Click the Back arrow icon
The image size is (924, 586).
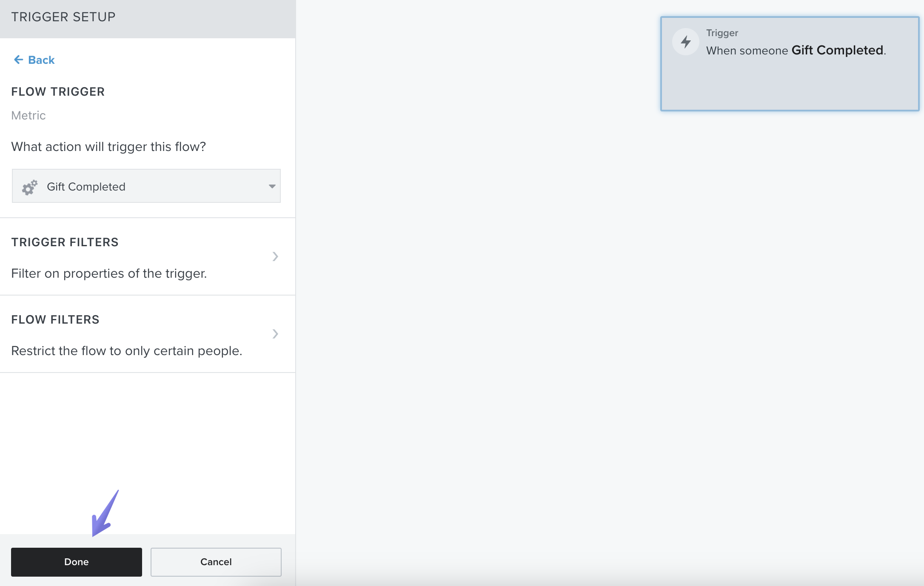18,60
